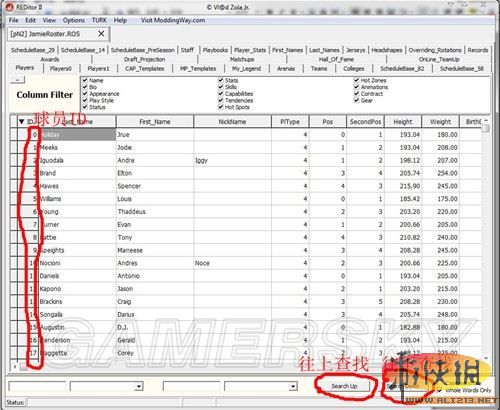Uncheck the Name column filter
Screen dimensions: 500x410
tap(85, 80)
